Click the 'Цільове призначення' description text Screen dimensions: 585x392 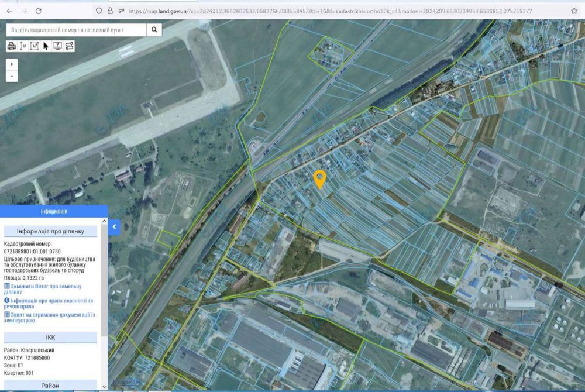[x=50, y=265]
